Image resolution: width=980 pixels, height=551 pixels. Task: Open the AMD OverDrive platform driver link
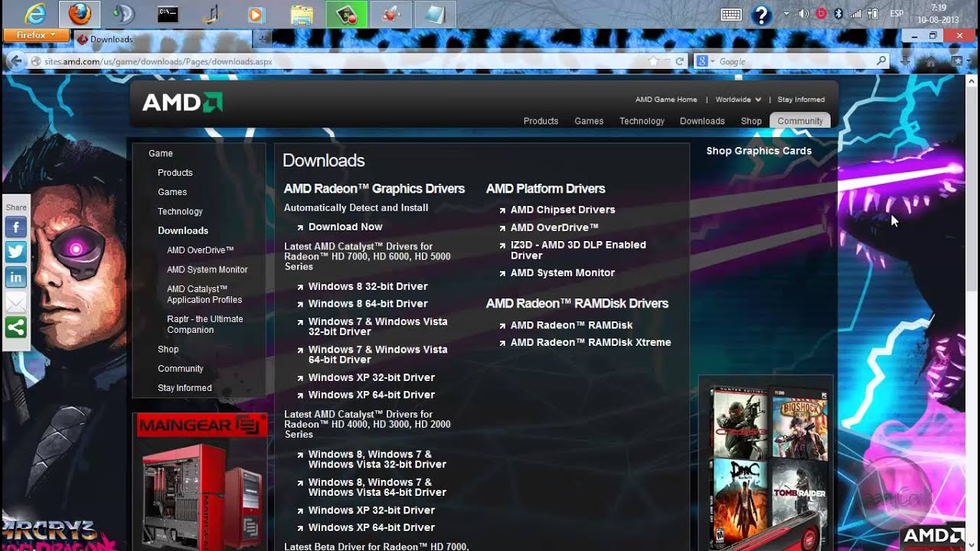[554, 227]
